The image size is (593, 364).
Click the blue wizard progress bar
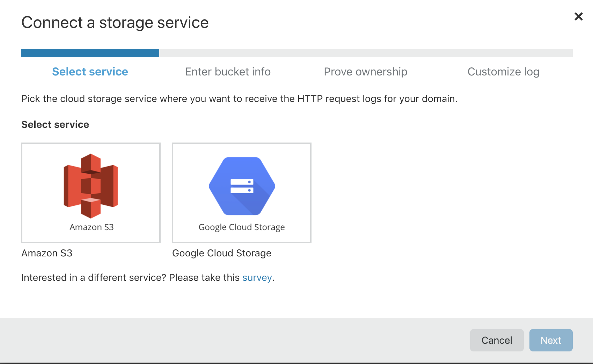click(x=90, y=53)
